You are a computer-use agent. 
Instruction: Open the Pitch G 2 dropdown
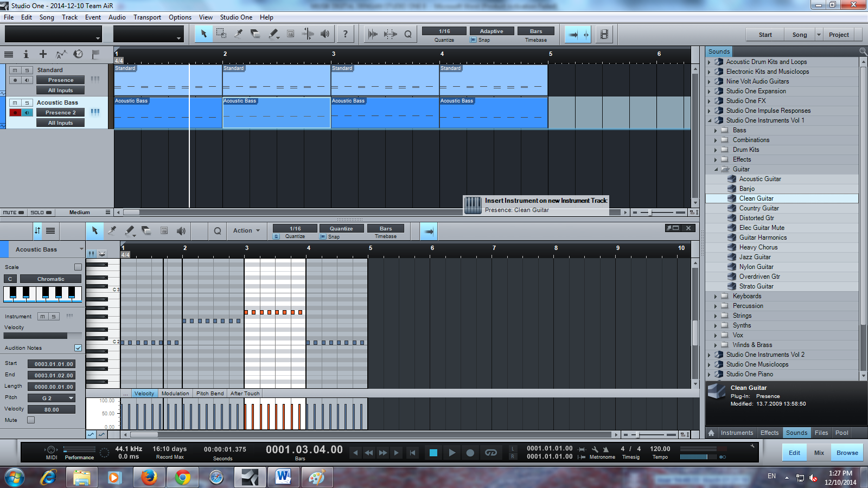(52, 398)
